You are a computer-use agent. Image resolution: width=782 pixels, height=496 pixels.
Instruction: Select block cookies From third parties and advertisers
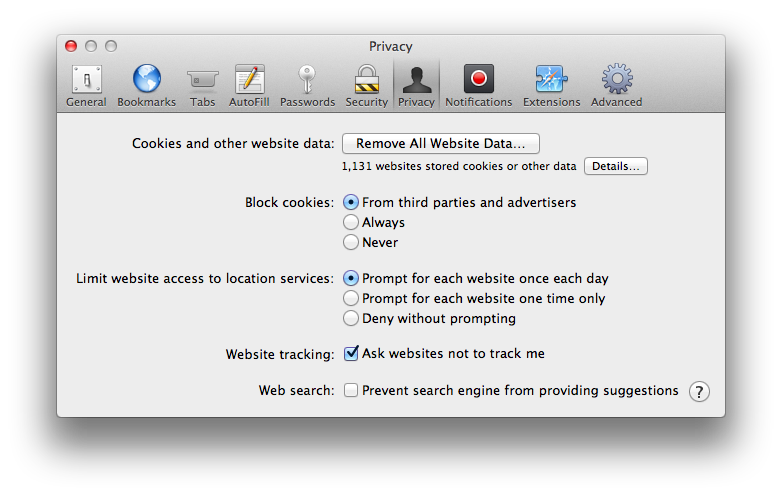coord(351,202)
